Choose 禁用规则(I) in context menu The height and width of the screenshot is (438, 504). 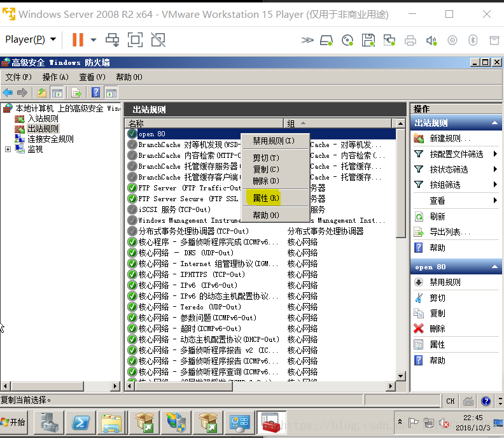(x=274, y=141)
